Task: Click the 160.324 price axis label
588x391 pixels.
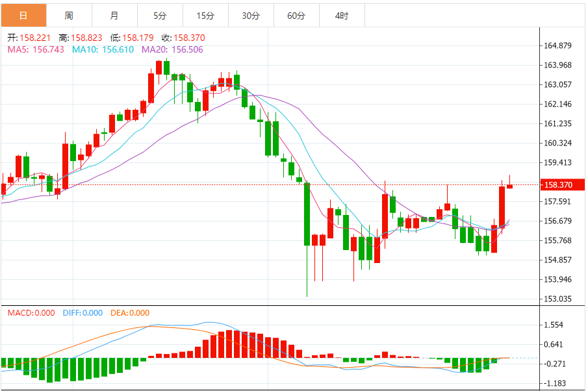Action: (x=557, y=143)
